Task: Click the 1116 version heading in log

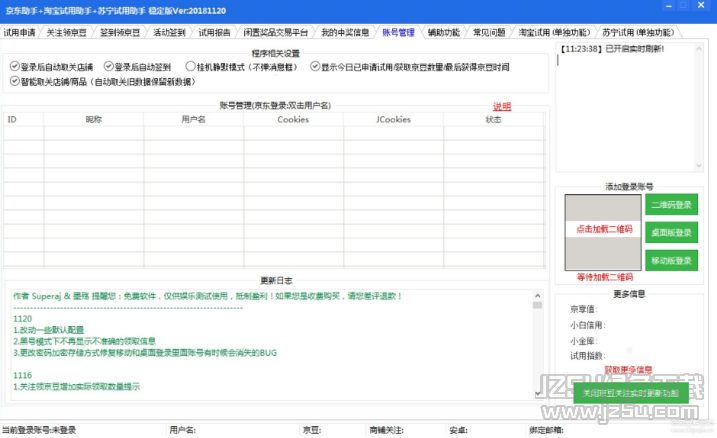Action: pyautogui.click(x=23, y=375)
